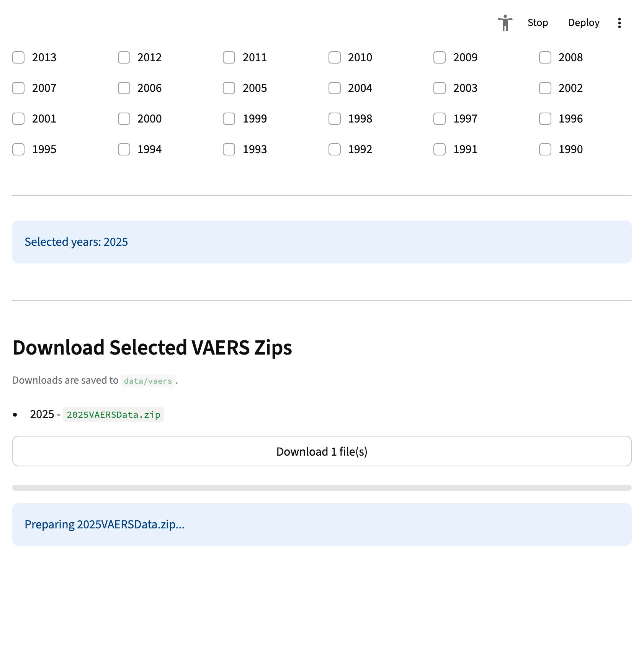This screenshot has height=667, width=644.
Task: Click the running-man status icon
Action: coord(505,23)
